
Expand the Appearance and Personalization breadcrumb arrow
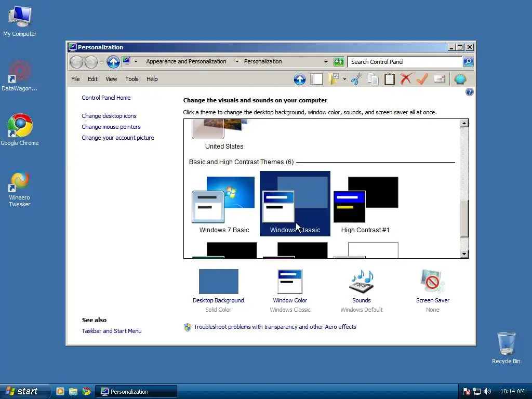(237, 61)
